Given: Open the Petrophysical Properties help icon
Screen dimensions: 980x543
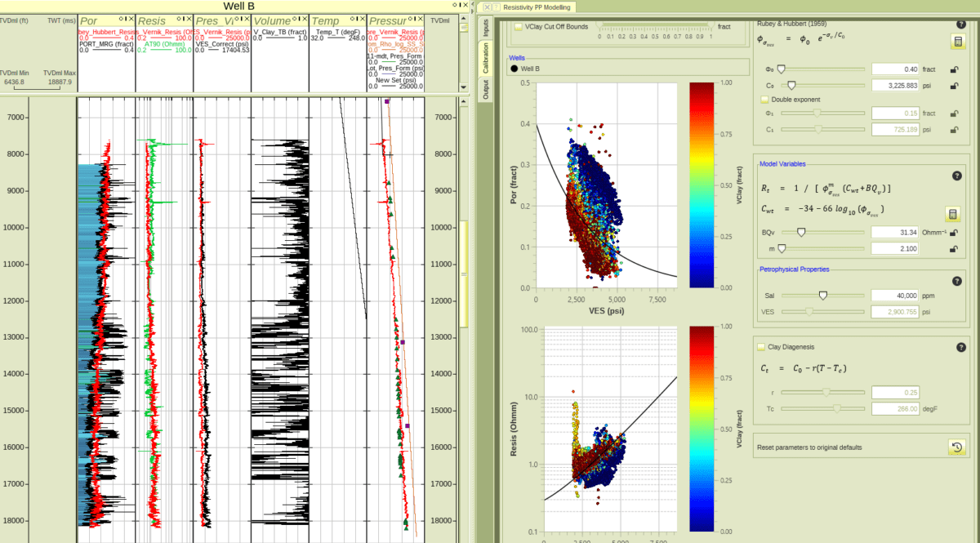Looking at the screenshot, I should click(x=958, y=281).
